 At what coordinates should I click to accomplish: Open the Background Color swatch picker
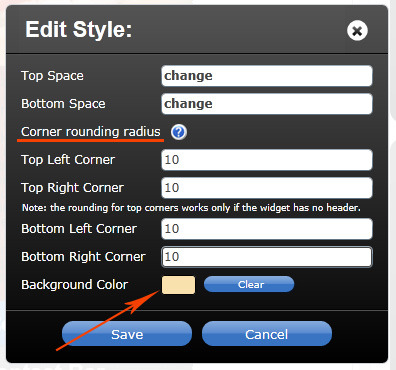tap(178, 285)
